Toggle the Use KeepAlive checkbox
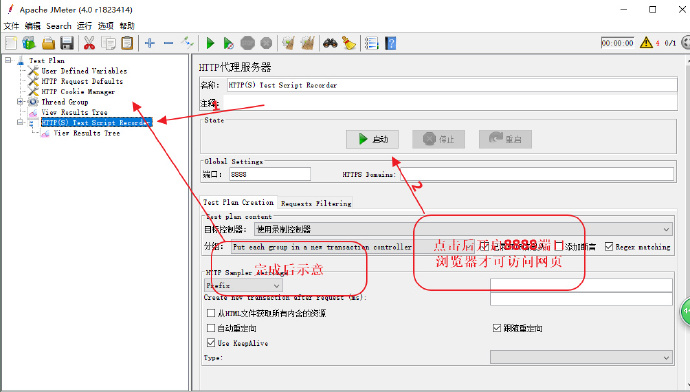 click(x=211, y=342)
